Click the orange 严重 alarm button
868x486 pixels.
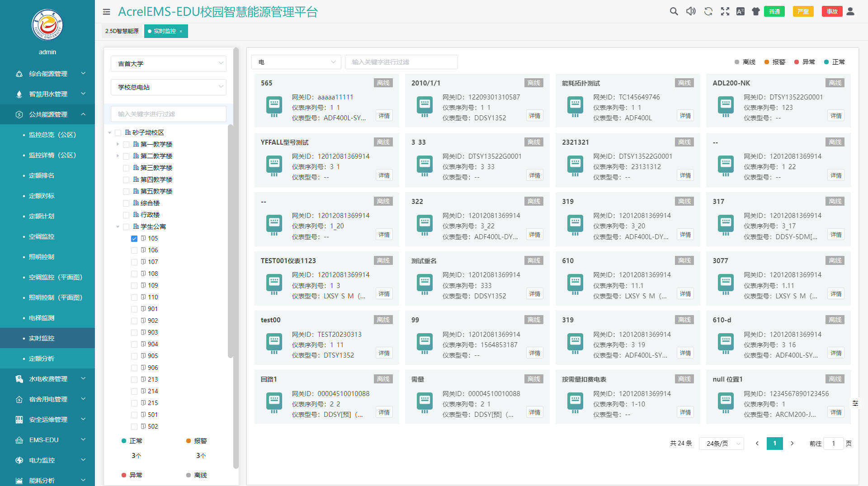tap(803, 11)
